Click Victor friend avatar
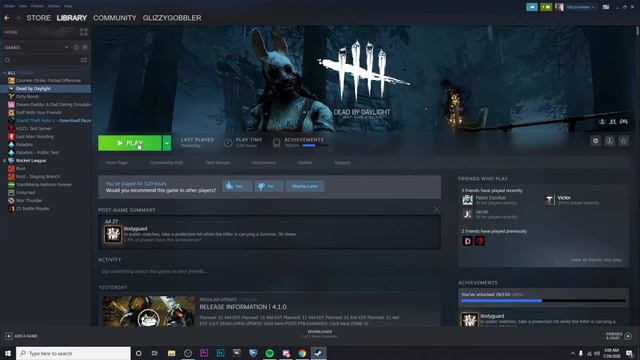The width and height of the screenshot is (640, 360). pos(550,200)
